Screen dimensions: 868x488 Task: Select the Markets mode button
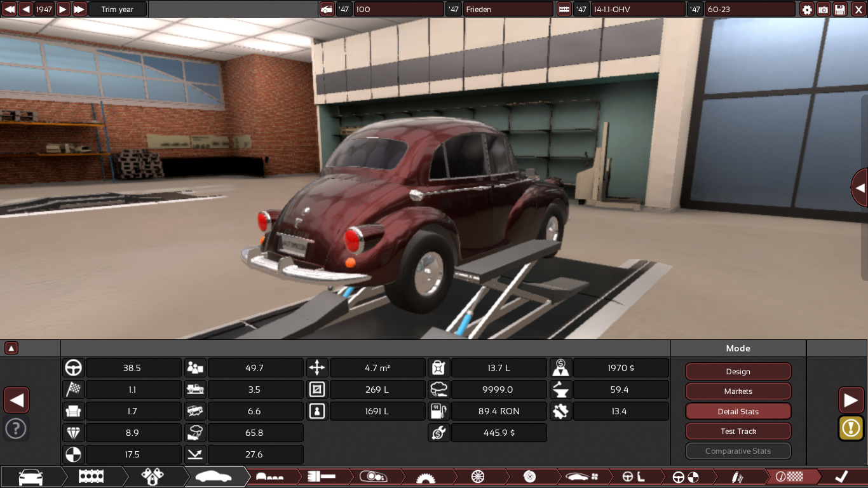(738, 391)
